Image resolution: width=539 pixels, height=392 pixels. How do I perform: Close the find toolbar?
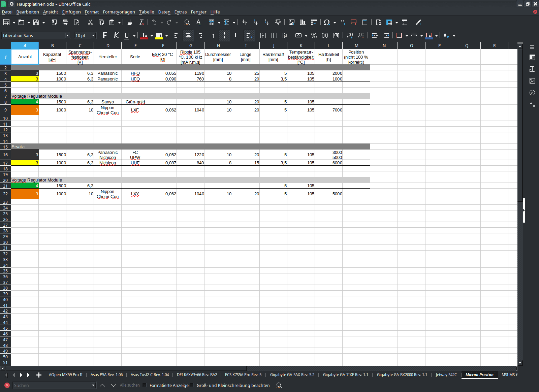[x=7, y=385]
